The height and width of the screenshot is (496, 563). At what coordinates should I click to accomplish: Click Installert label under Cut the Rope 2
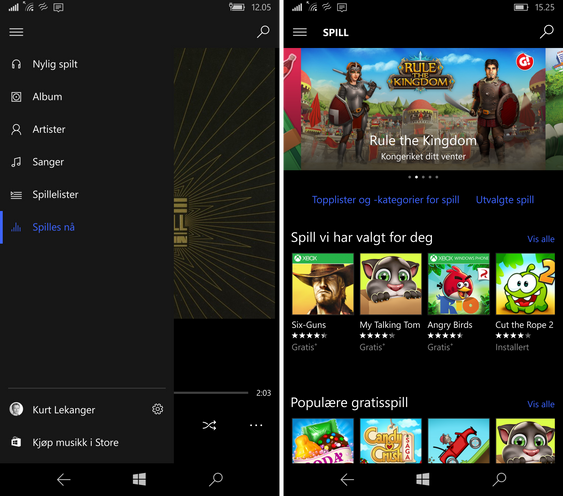click(x=512, y=347)
